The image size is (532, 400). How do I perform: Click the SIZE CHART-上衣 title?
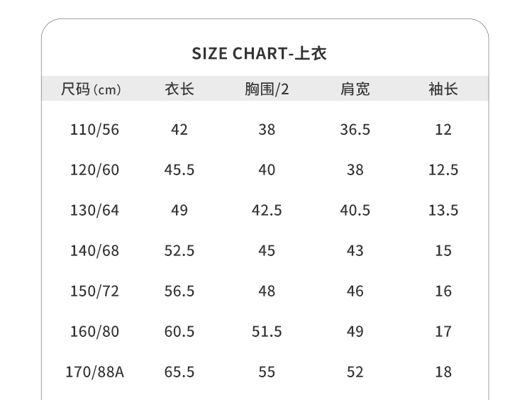tap(259, 54)
